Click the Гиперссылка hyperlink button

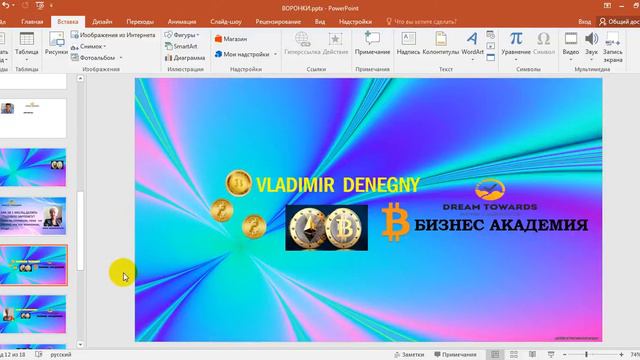(x=302, y=43)
